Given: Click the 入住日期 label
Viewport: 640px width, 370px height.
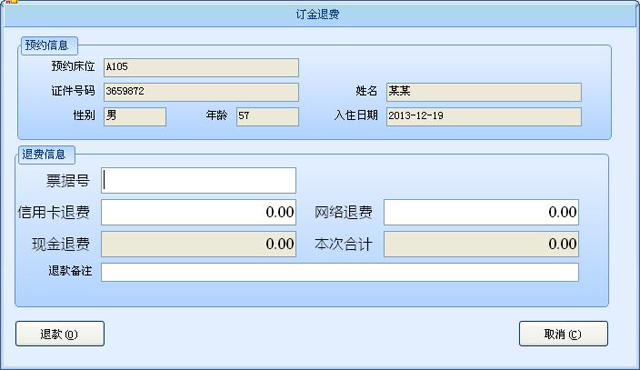Looking at the screenshot, I should coord(356,115).
